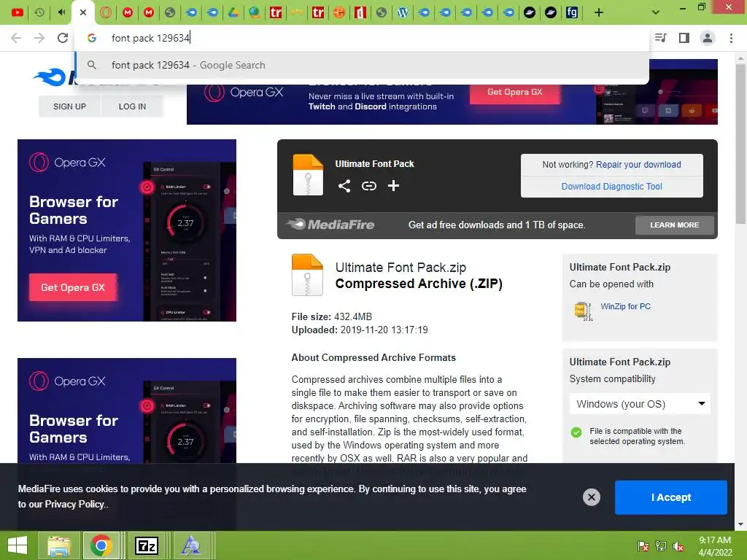Click 'Uploaded: 2019-11-20 13:17:19' text

(360, 330)
